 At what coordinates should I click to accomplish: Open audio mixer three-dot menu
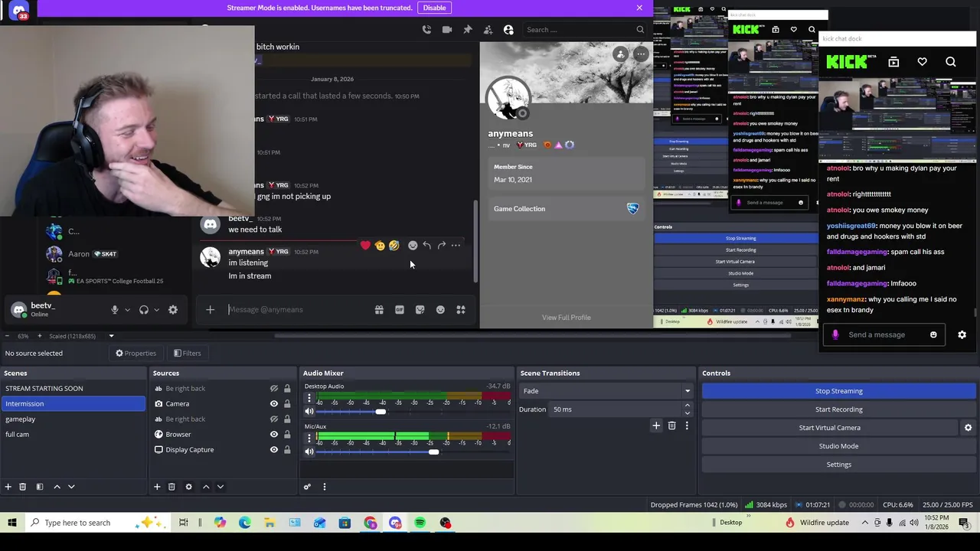tap(324, 487)
